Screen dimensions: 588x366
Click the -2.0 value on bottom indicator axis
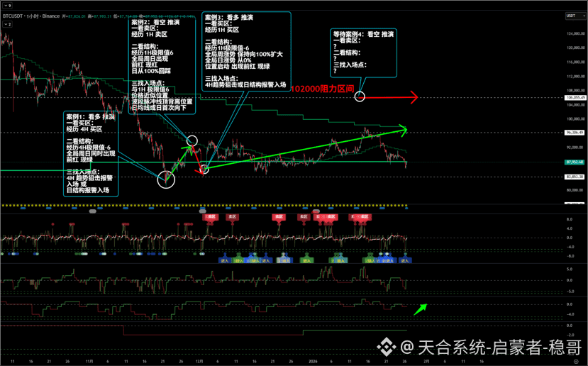coord(570,335)
